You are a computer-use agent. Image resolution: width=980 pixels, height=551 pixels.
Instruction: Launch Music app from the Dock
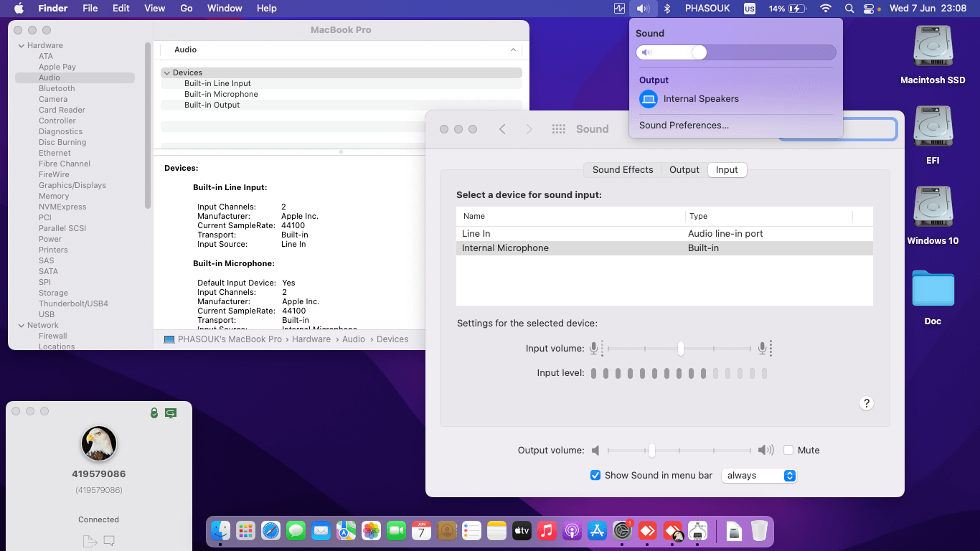pyautogui.click(x=547, y=531)
